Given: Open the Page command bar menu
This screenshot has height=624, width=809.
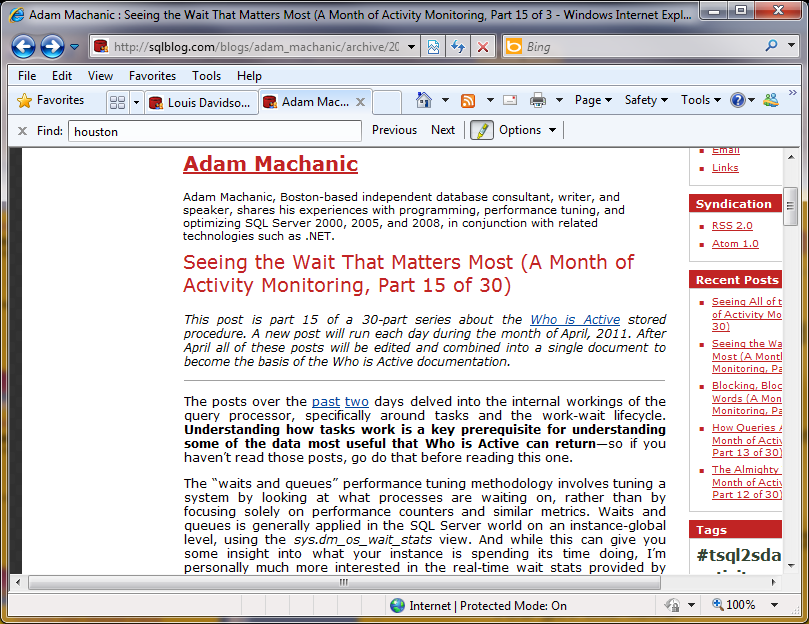Looking at the screenshot, I should [x=593, y=100].
